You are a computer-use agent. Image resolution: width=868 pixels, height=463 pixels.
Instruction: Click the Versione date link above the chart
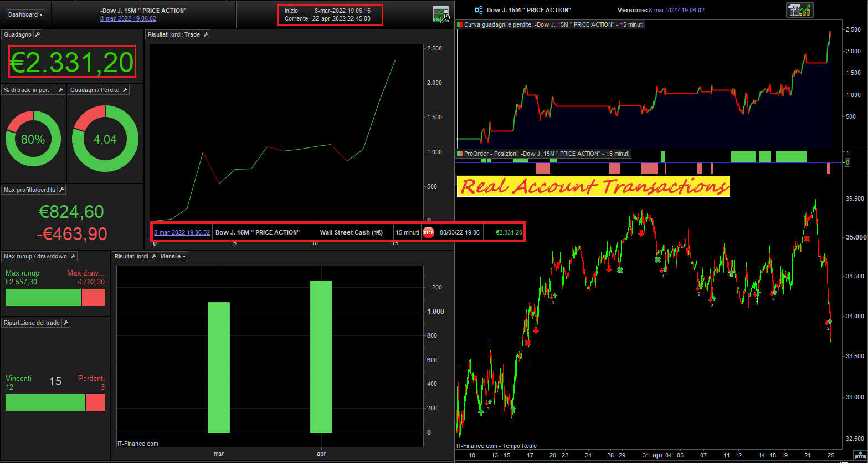[x=676, y=11]
